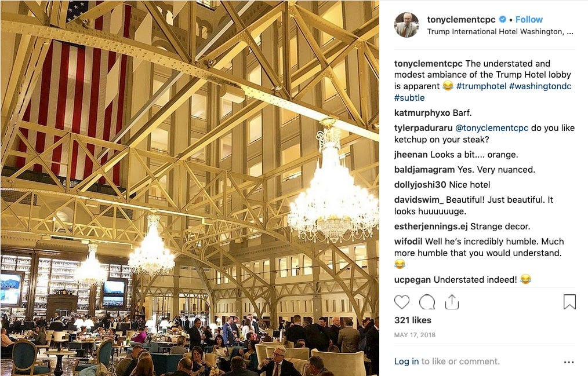The height and width of the screenshot is (376, 588).
Task: Open Trump International Hotel Washington location link
Action: [500, 32]
